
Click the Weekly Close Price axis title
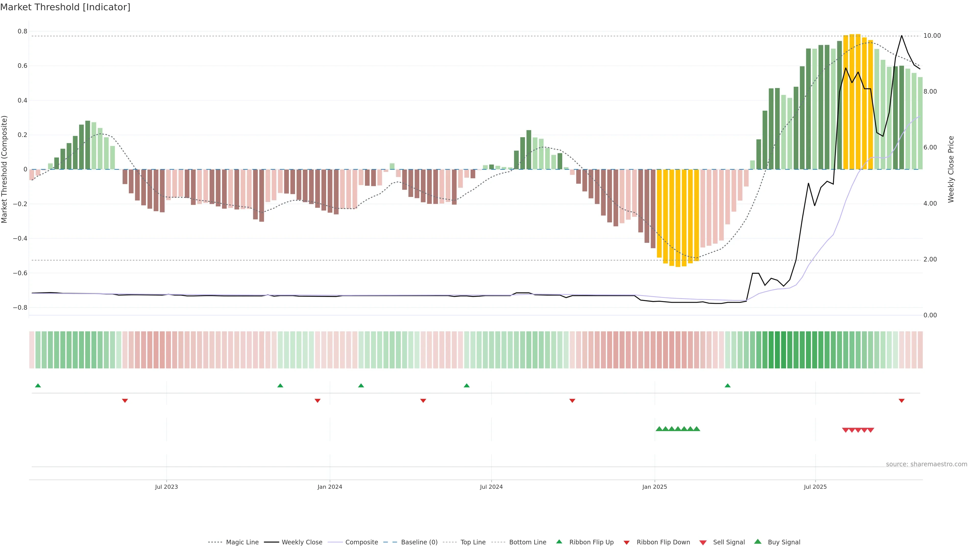(951, 169)
